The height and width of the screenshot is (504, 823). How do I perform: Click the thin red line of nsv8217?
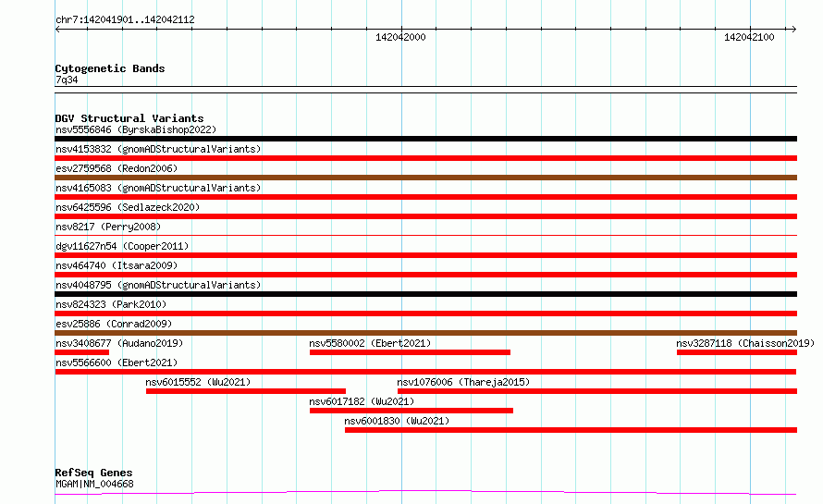pyautogui.click(x=425, y=235)
